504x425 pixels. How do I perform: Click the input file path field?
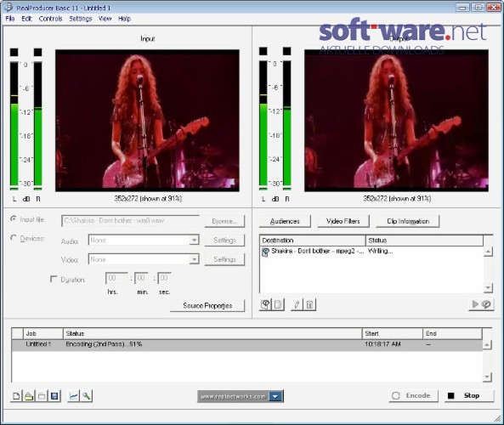[130, 221]
